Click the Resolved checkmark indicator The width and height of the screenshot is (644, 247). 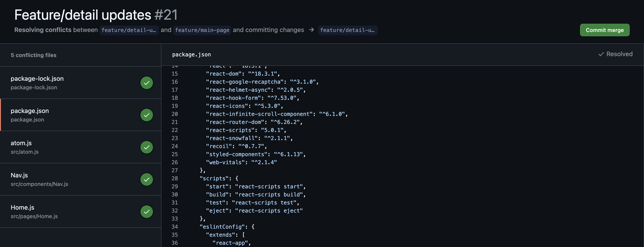[615, 54]
